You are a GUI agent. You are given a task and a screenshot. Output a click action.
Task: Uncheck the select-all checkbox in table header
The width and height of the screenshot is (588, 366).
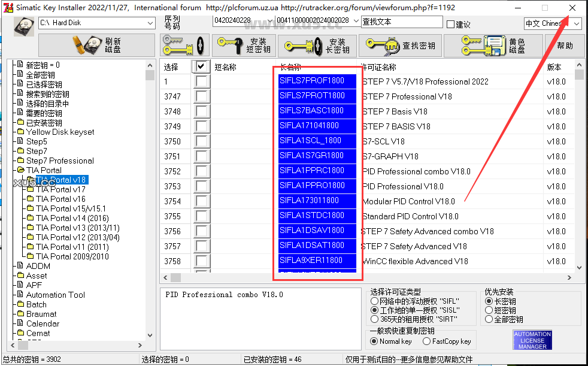pyautogui.click(x=201, y=67)
